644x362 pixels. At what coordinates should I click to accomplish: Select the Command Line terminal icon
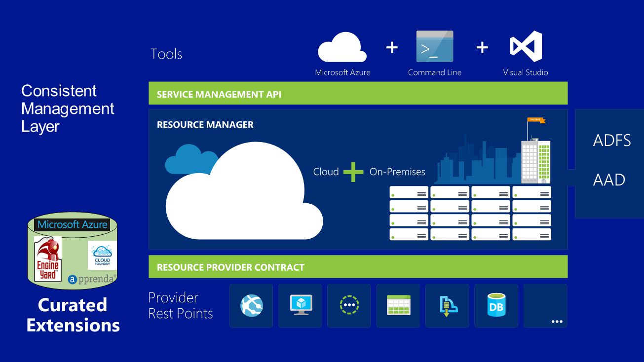tap(435, 46)
